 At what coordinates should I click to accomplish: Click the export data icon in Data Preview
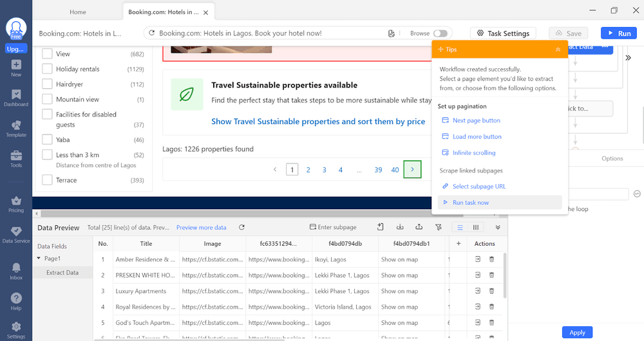click(419, 227)
